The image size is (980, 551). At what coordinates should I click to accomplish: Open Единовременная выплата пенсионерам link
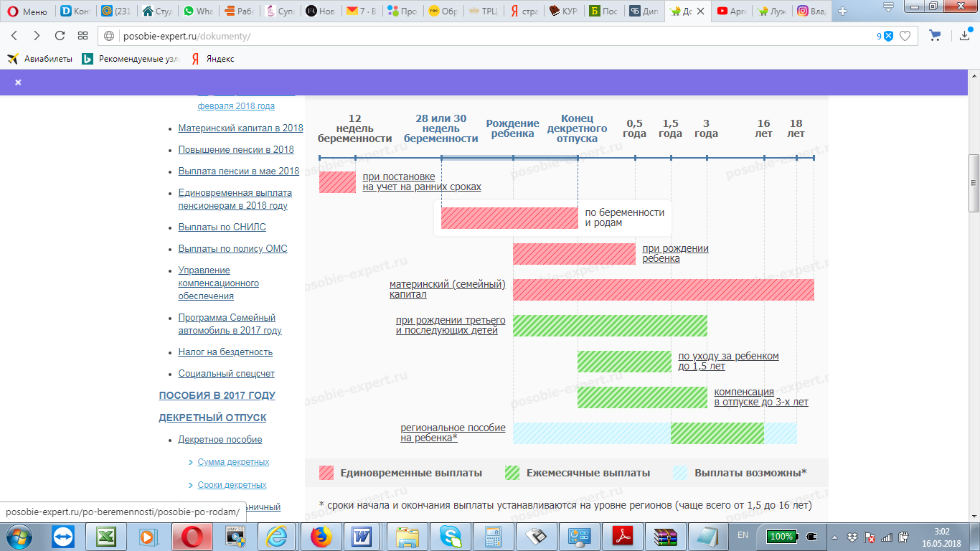[235, 199]
